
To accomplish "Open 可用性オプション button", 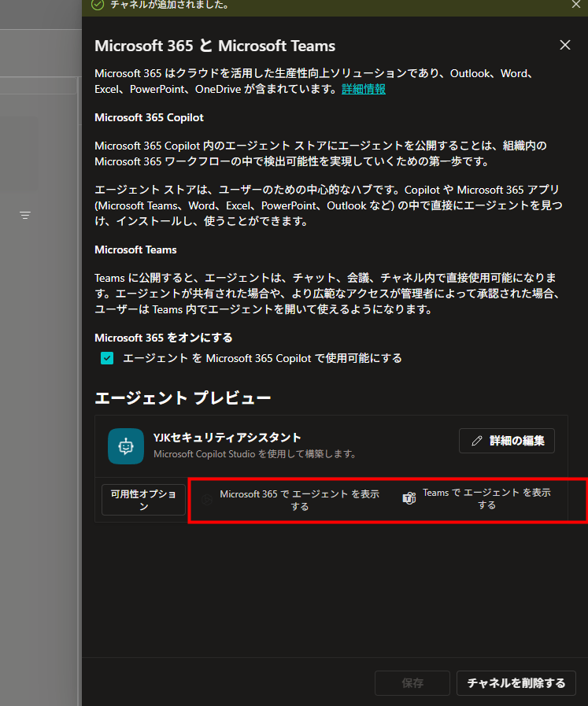I will (143, 500).
